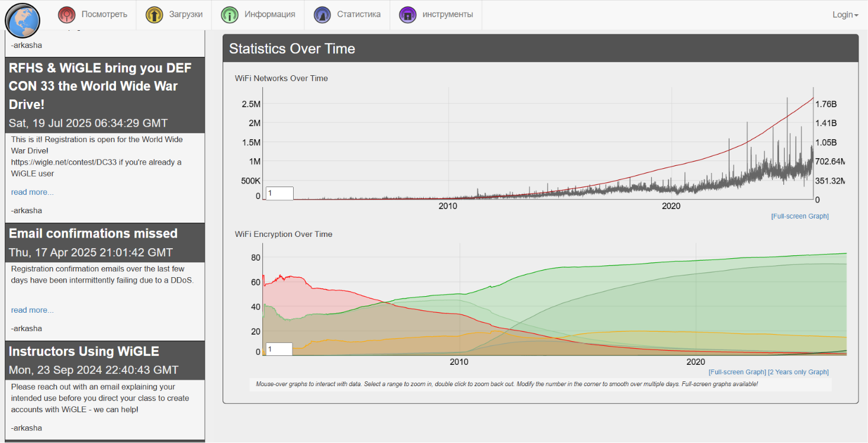This screenshot has width=868, height=443.
Task: Click the text about registration confirmation emails failing
Action: point(102,274)
